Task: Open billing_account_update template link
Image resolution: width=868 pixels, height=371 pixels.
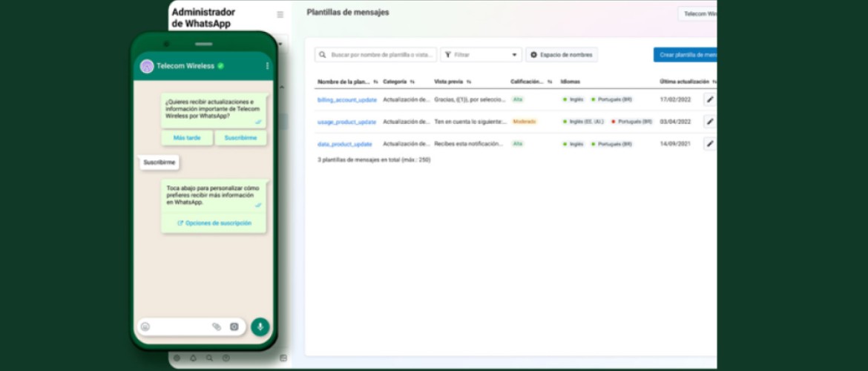Action: (x=347, y=99)
